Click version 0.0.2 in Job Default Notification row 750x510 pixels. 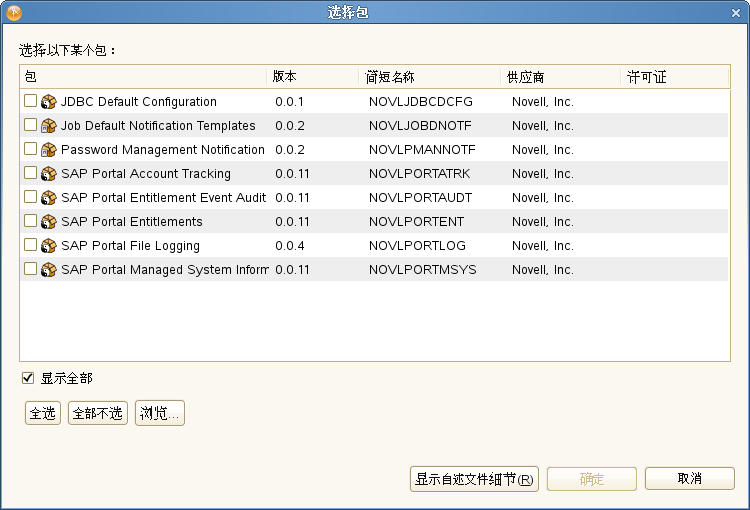pyautogui.click(x=290, y=125)
